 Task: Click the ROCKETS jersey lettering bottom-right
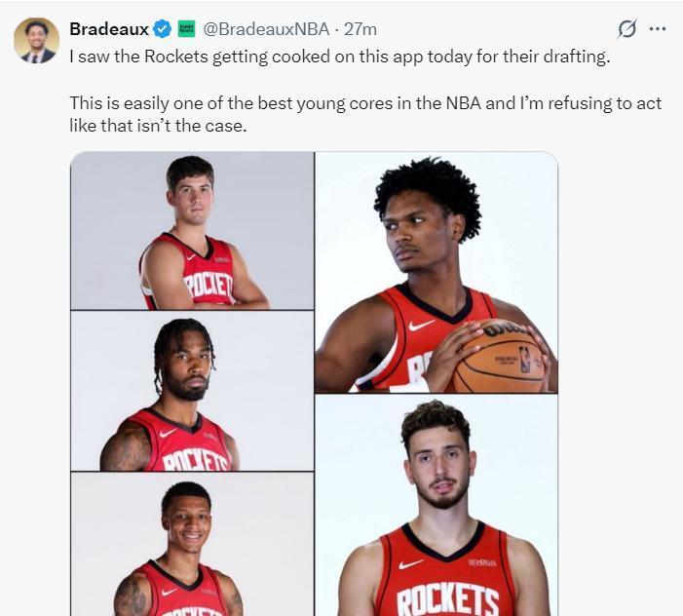tap(448, 600)
